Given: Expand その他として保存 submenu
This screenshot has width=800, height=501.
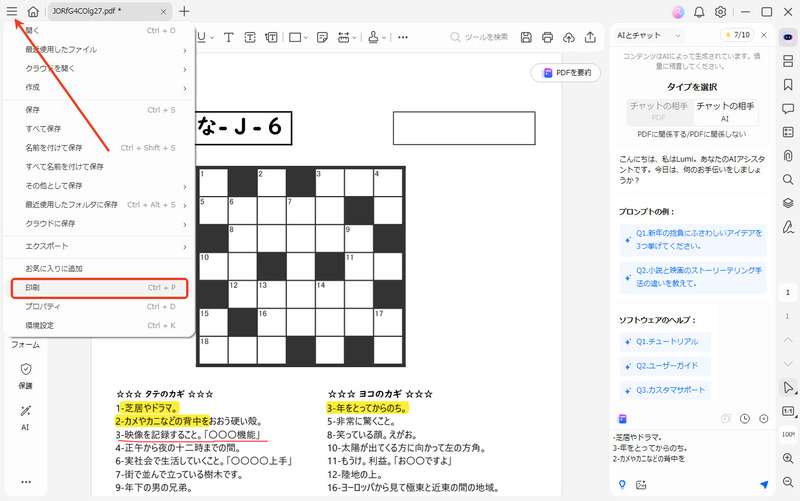Looking at the screenshot, I should click(x=100, y=186).
